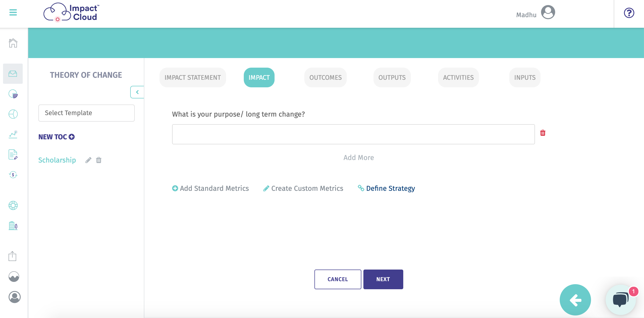Click Define Strategy link
This screenshot has width=644, height=318.
tap(386, 188)
